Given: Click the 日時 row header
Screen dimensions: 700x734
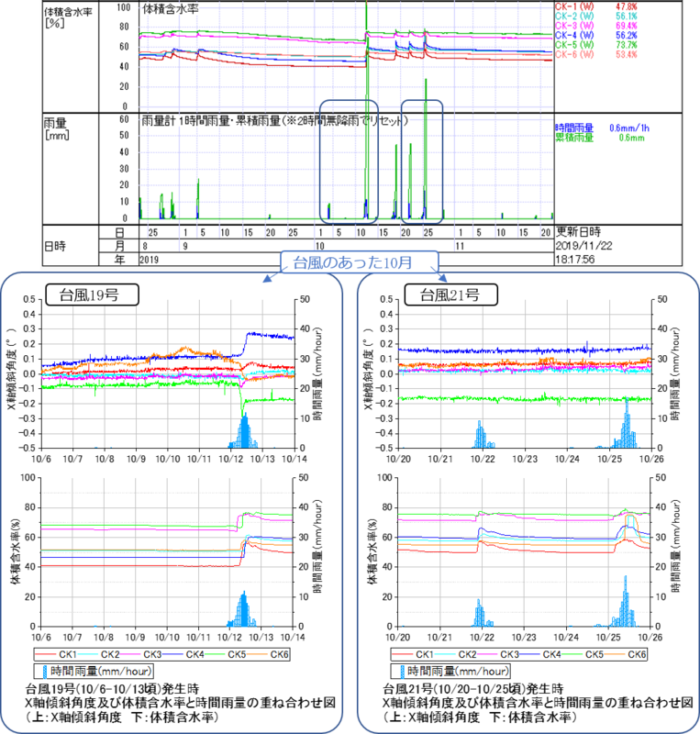Looking at the screenshot, I should coord(55,246).
